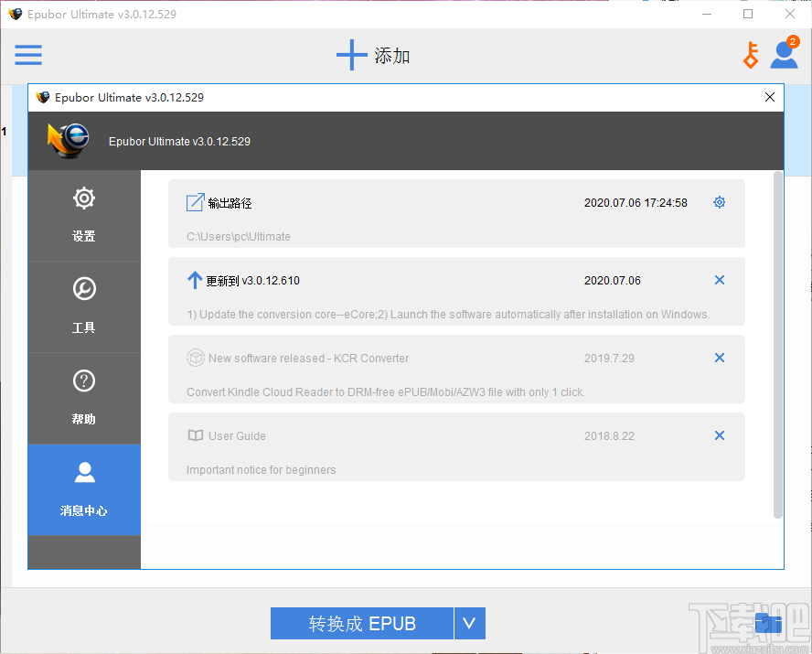
Task: Open the Message Center (消息中心) panel
Action: 83,489
